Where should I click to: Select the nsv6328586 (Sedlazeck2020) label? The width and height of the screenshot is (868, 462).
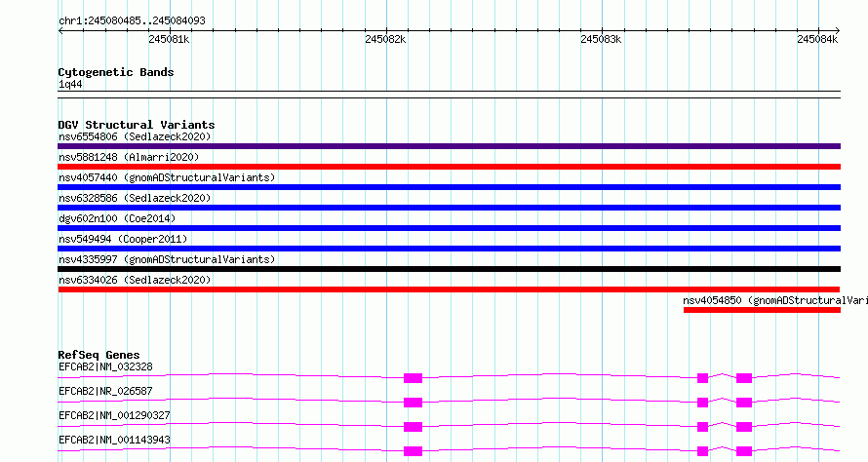[x=135, y=198]
